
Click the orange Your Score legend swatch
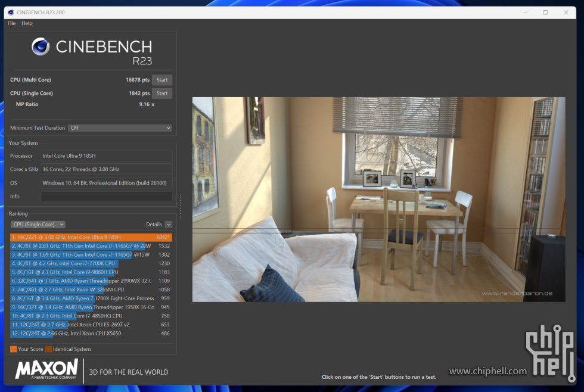pyautogui.click(x=13, y=349)
